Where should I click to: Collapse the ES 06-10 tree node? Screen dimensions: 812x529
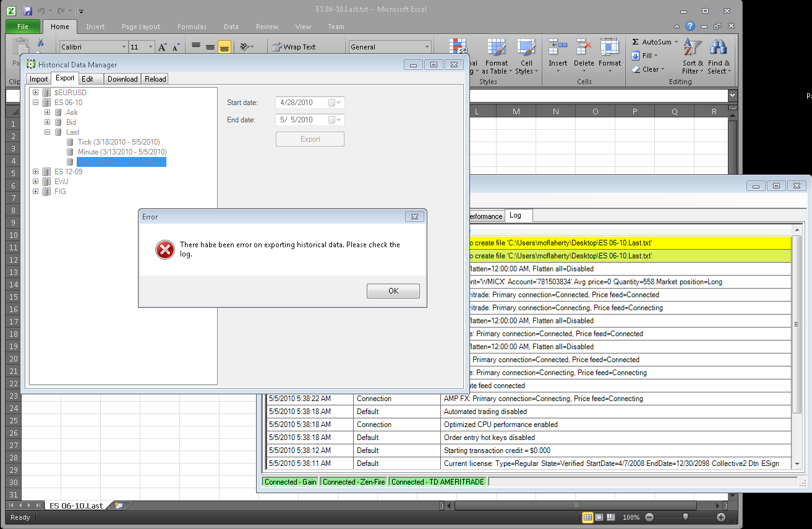click(36, 103)
